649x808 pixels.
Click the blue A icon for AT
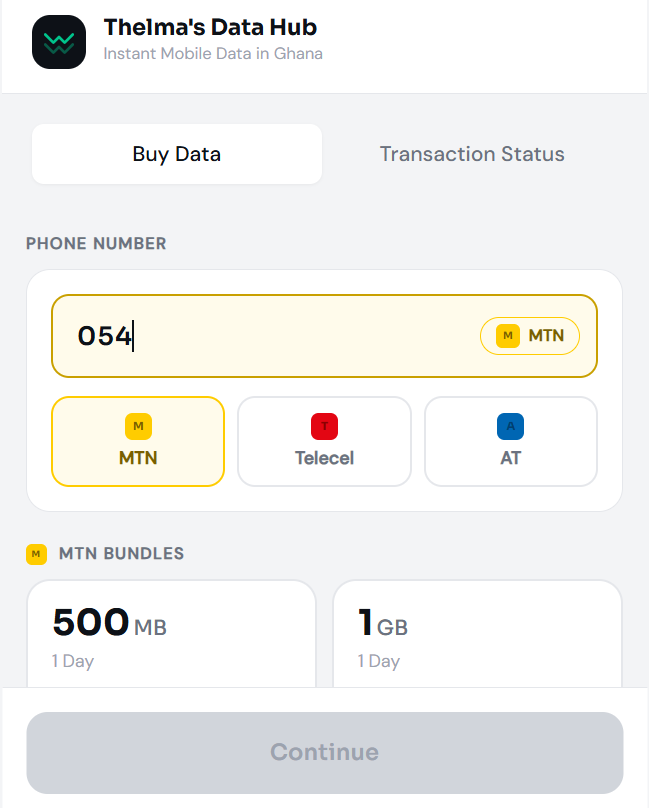(x=510, y=426)
